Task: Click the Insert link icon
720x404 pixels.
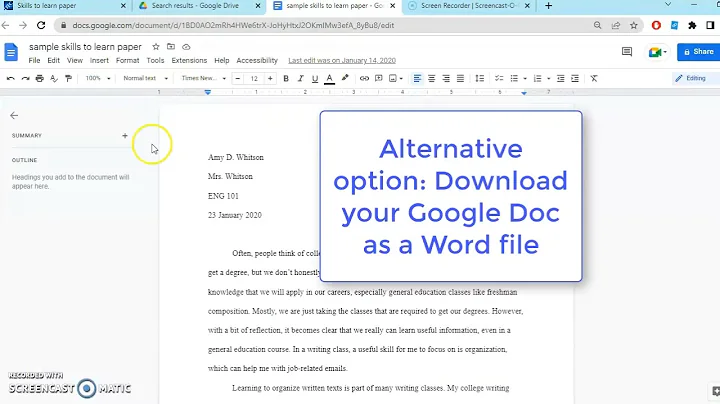Action: point(364,79)
